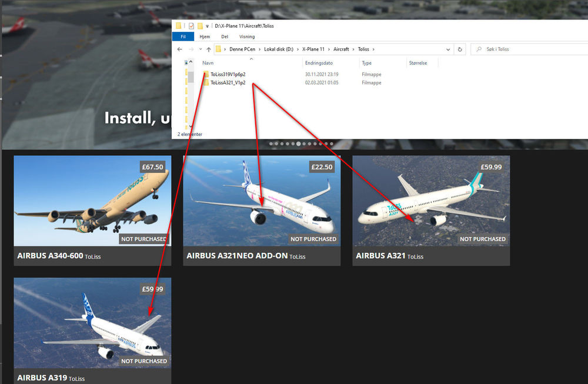This screenshot has height=384, width=588.
Task: Sort files by Endringsdato column
Action: [319, 63]
